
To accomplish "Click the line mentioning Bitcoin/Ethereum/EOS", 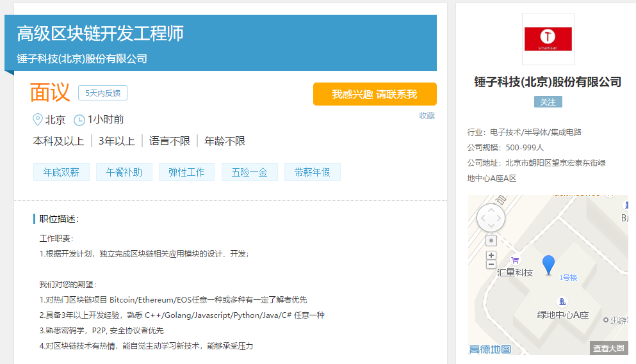I will (173, 300).
